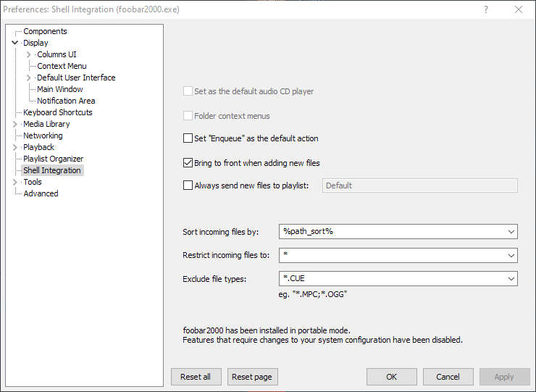This screenshot has width=536, height=392.
Task: Open the Advanced preferences page
Action: pyautogui.click(x=41, y=193)
